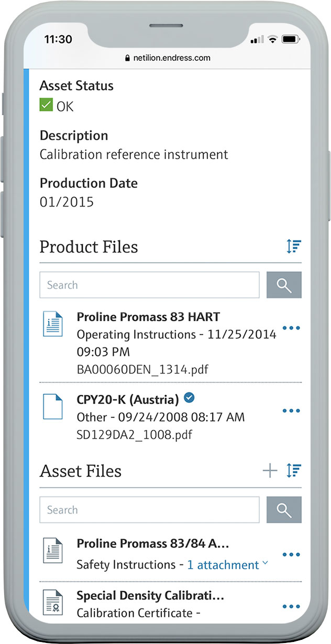Screen dimensions: 331x644
Task: Click the Product Files sort icon
Action: (294, 247)
